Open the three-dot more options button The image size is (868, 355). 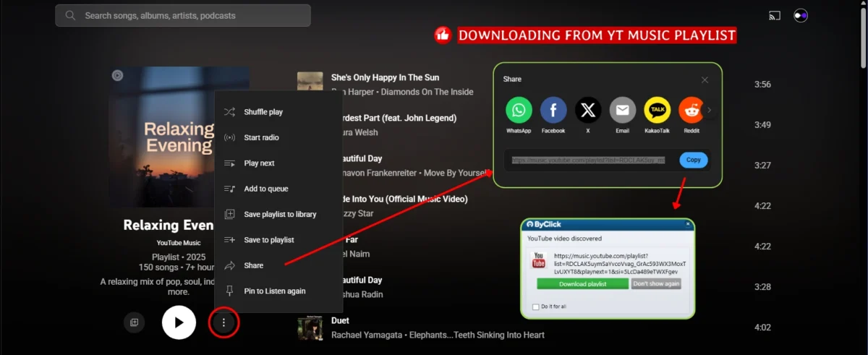coord(224,322)
